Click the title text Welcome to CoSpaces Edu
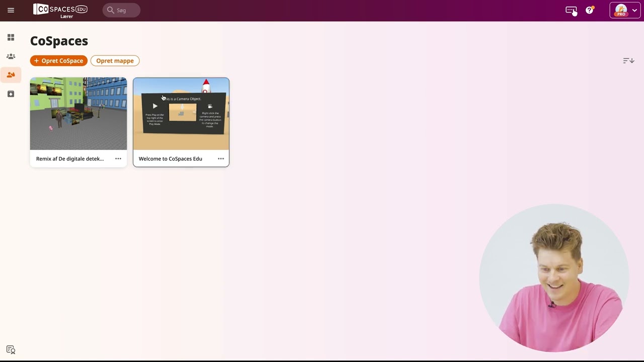 (171, 159)
